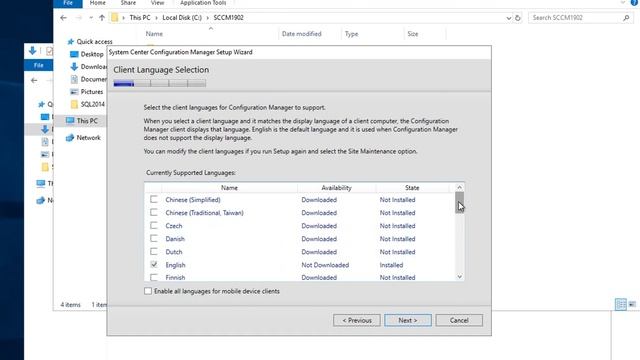Sort files by Size column

pyautogui.click(x=413, y=34)
